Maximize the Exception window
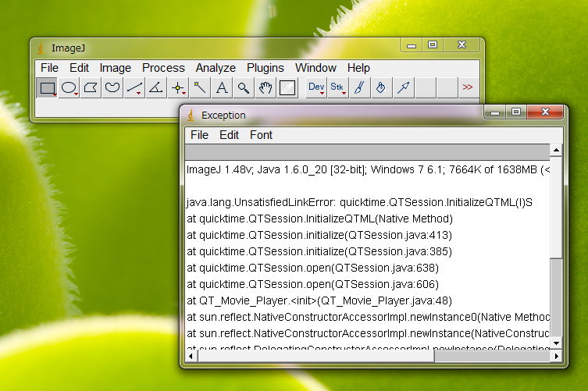The width and height of the screenshot is (588, 391). click(516, 112)
